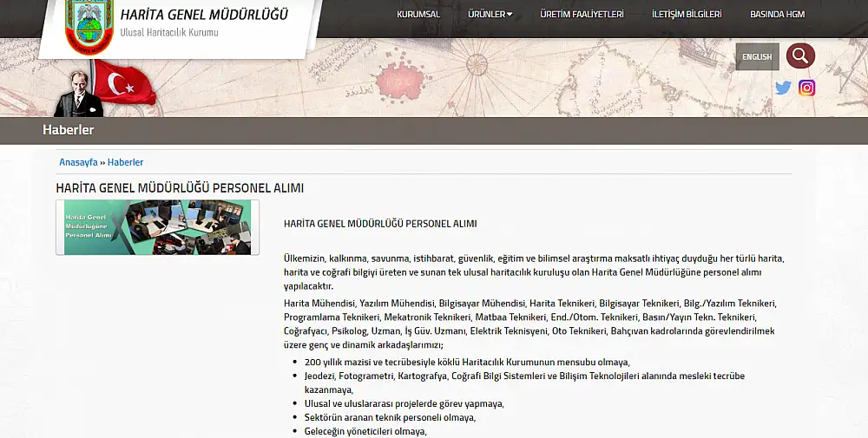Click the Harita Genel Müdürlüğü emblem logo
The width and height of the screenshot is (868, 438).
point(89,27)
